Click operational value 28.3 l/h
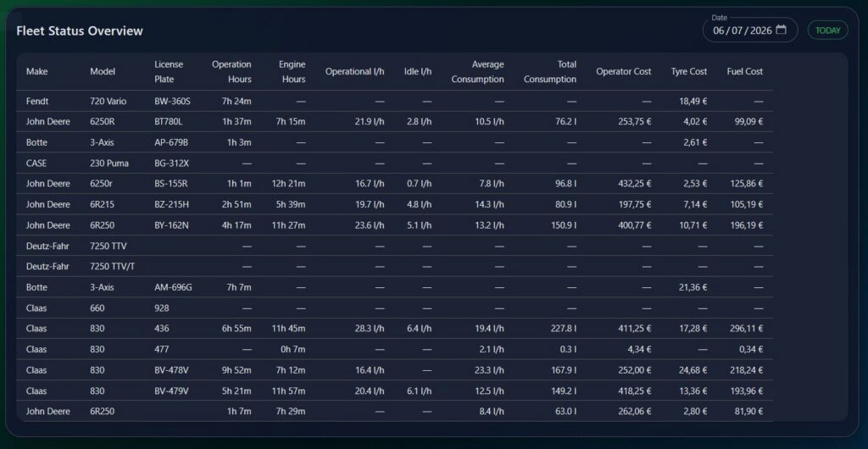Viewport: 868px width, 449px height. tap(370, 329)
